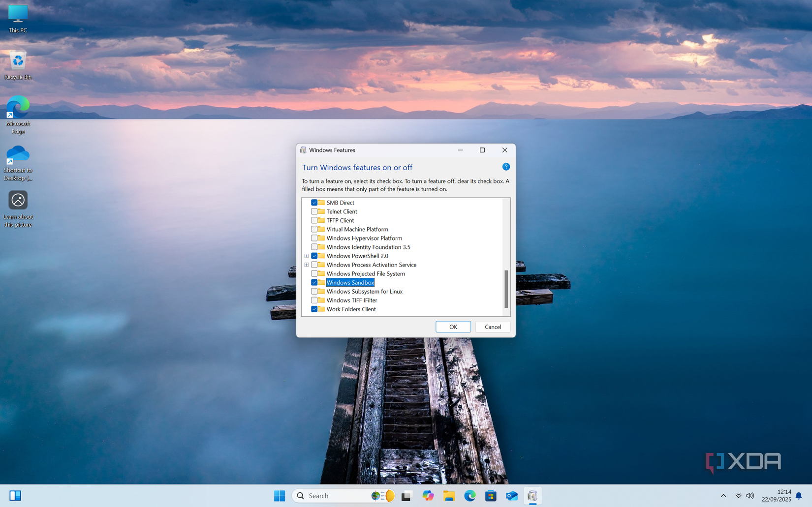
Task: Select the Windows Subsystem for Linux label
Action: [x=365, y=291]
